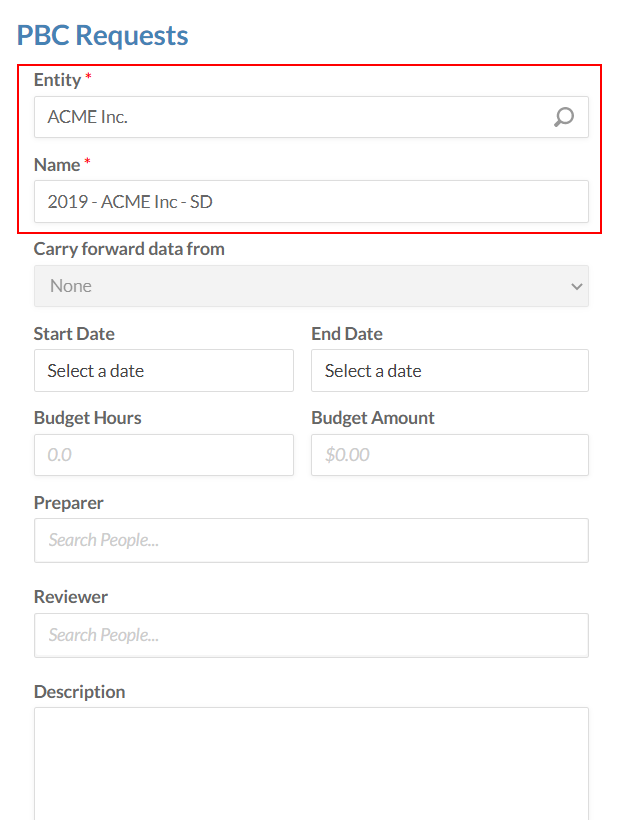Open the End Date picker
Image resolution: width=619 pixels, height=820 pixels.
pyautogui.click(x=449, y=371)
